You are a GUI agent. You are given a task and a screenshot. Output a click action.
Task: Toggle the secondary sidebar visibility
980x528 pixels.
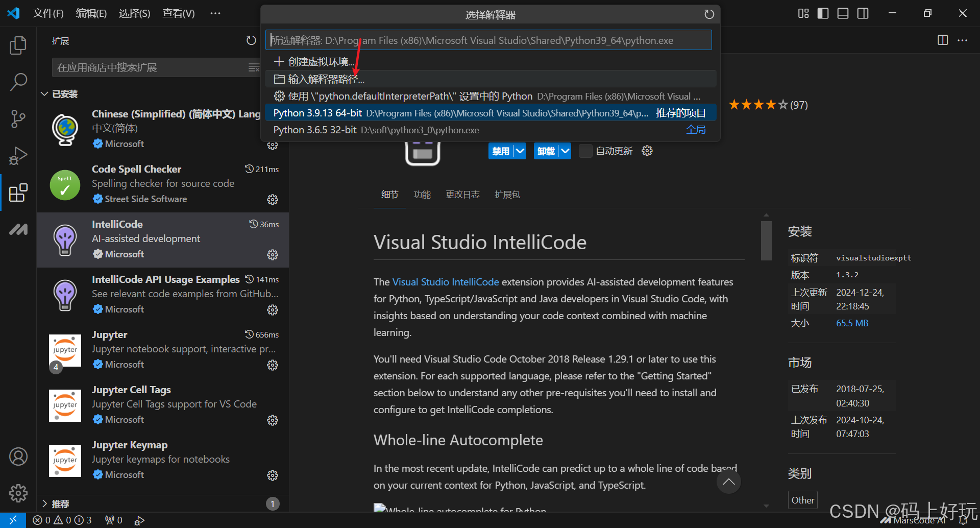pos(863,13)
